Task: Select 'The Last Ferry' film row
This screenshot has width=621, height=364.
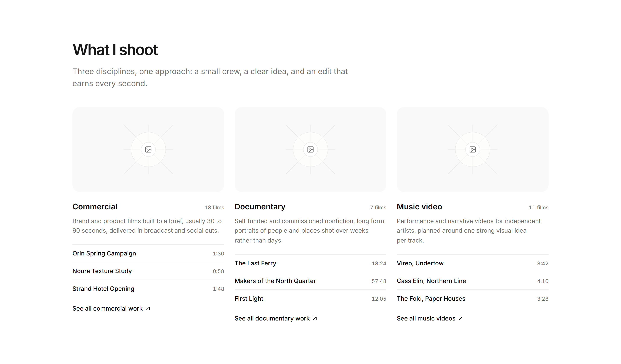Action: coord(310,263)
